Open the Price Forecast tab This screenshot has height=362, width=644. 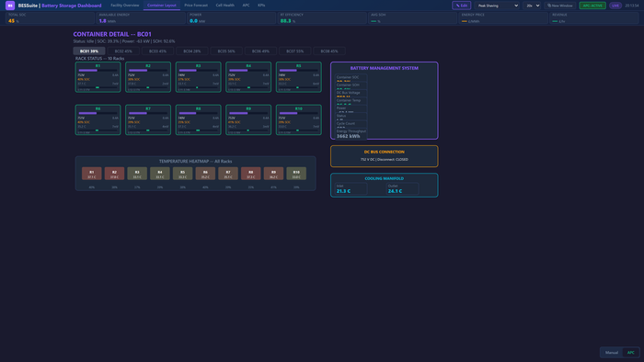pyautogui.click(x=196, y=6)
